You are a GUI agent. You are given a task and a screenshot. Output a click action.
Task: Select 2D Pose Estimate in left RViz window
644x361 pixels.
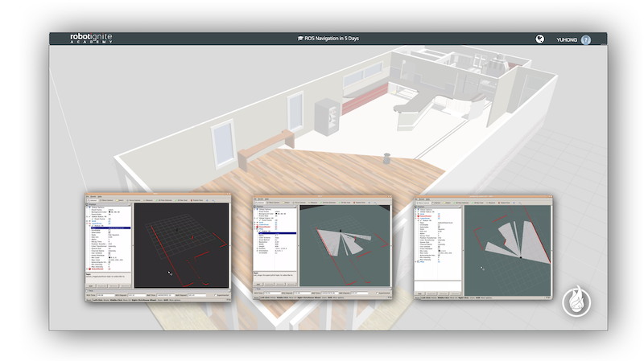tap(164, 200)
